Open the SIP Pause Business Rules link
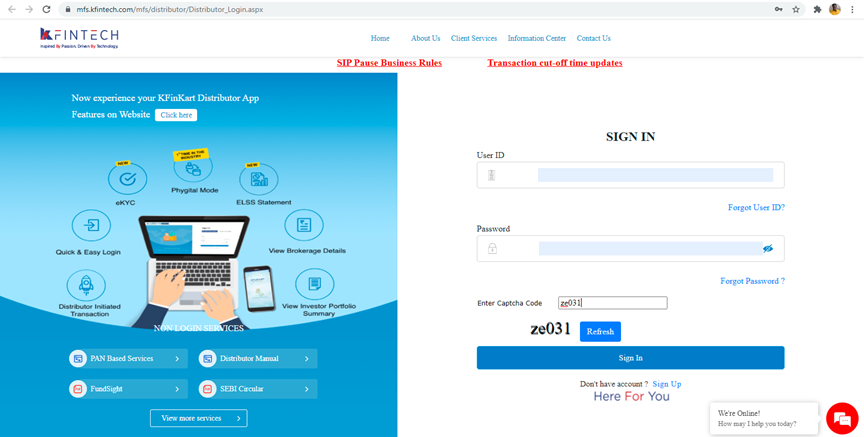This screenshot has width=864, height=437. coord(390,63)
